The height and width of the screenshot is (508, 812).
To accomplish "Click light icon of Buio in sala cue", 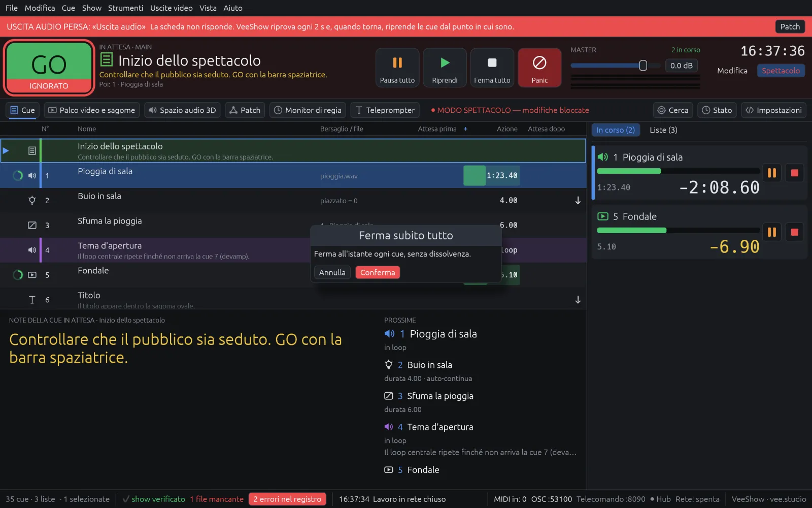I will (x=32, y=200).
